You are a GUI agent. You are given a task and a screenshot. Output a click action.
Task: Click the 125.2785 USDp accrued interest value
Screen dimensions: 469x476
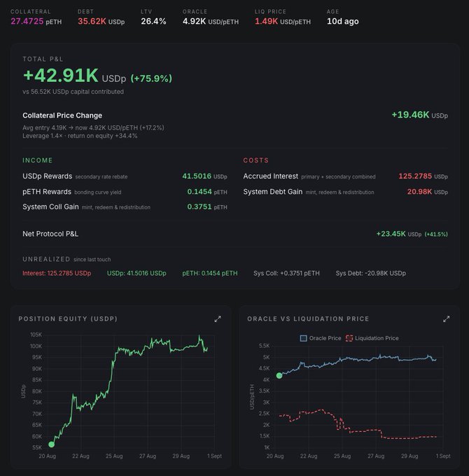(x=423, y=176)
